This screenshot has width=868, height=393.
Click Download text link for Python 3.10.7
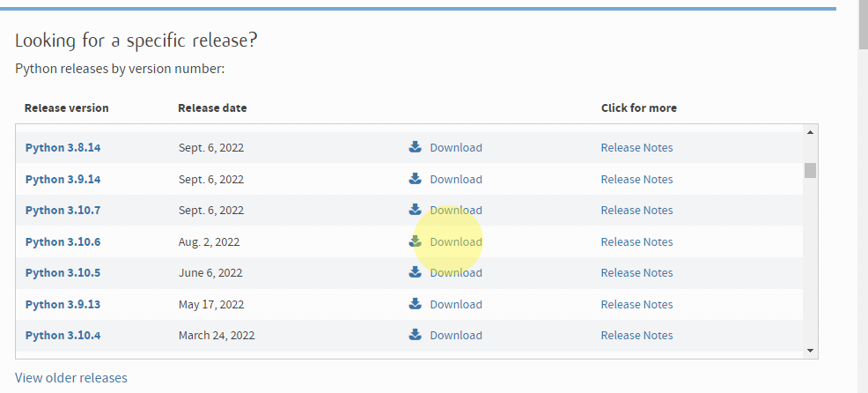(456, 211)
